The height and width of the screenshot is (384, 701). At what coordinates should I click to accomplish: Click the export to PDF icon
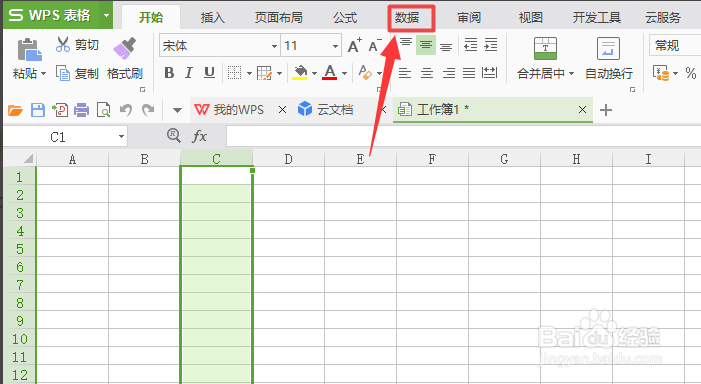tap(60, 110)
